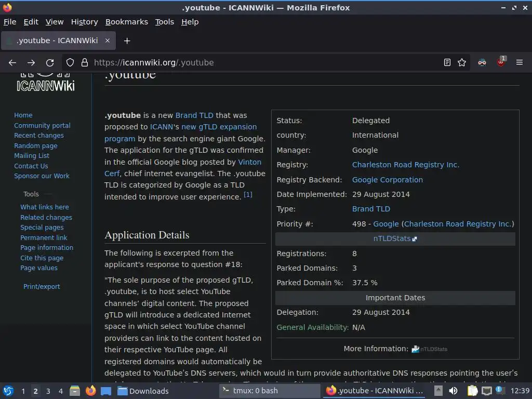Open the Edit menu

pyautogui.click(x=31, y=22)
